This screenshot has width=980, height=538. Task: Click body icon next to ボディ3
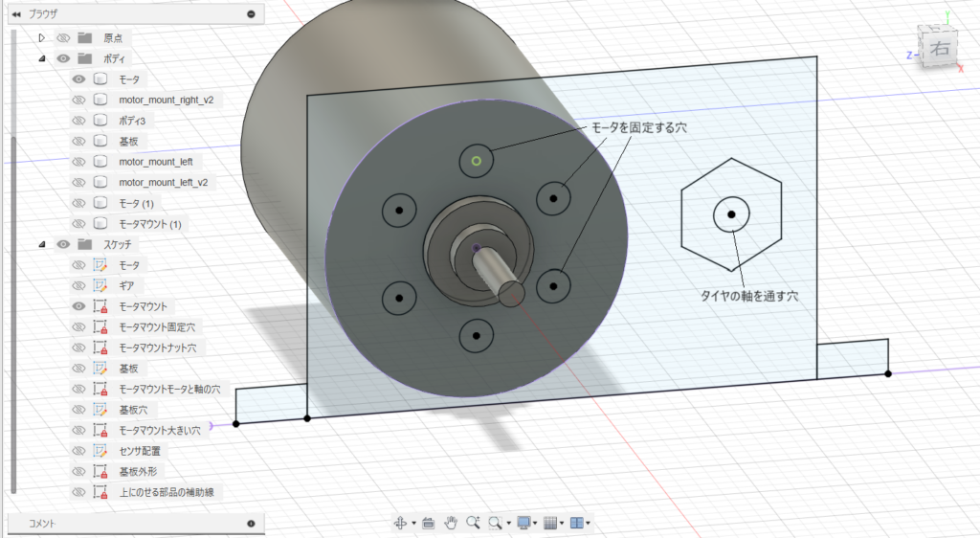pyautogui.click(x=100, y=120)
